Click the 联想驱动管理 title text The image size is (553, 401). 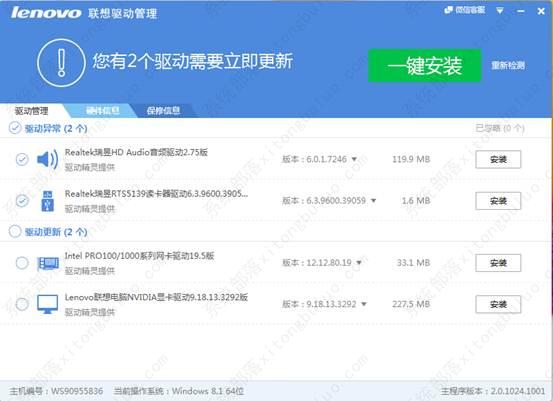(x=123, y=13)
